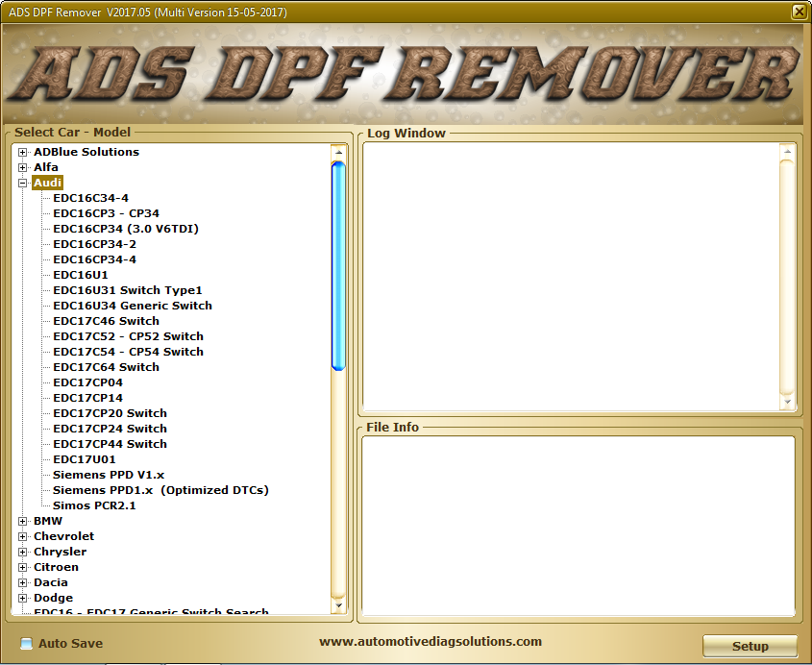The width and height of the screenshot is (812, 665).
Task: Select EDC17U01 entry
Action: coord(84,459)
